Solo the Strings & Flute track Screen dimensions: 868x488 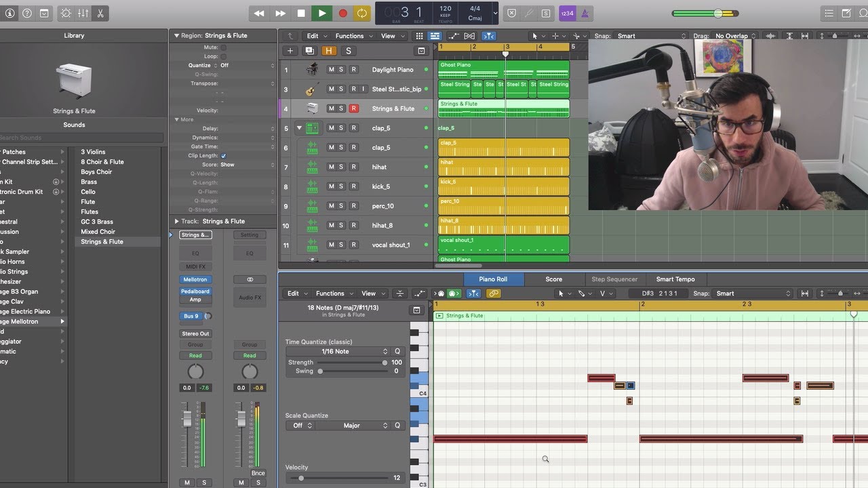342,108
